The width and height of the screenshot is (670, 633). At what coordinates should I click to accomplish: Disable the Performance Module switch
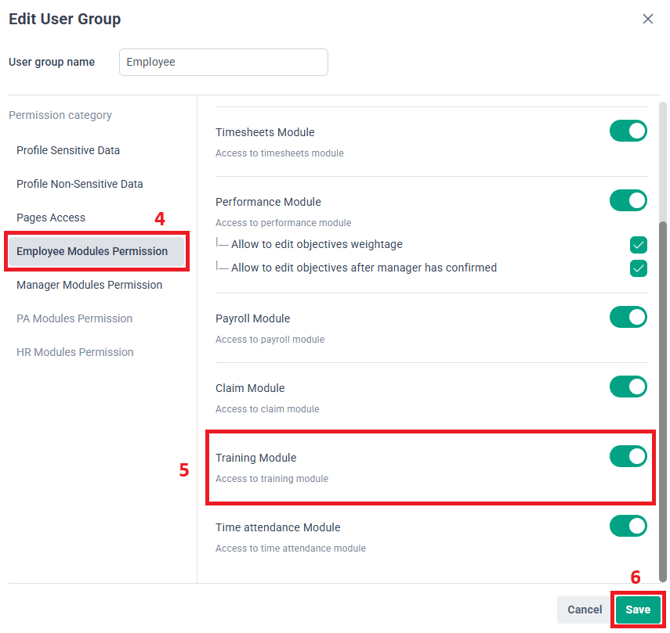click(628, 201)
